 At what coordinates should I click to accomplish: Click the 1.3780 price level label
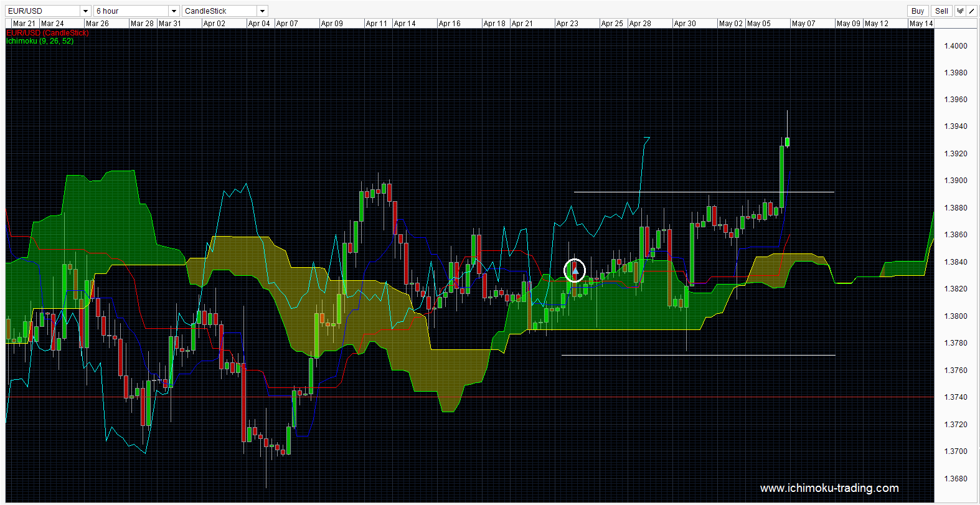click(x=956, y=342)
